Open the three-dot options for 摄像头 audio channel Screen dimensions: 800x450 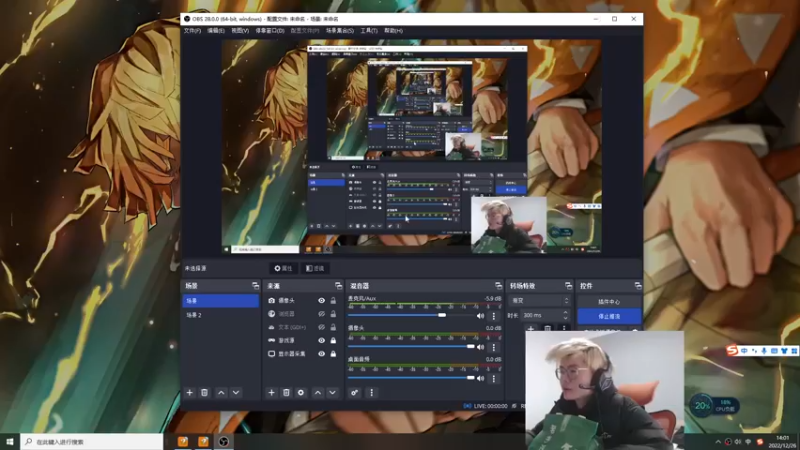pos(493,347)
